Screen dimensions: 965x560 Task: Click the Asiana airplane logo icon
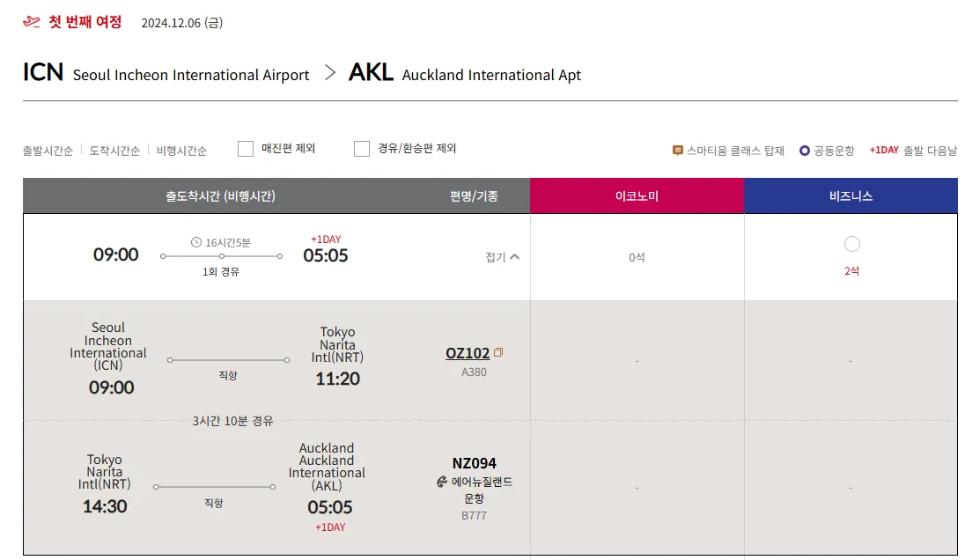pyautogui.click(x=32, y=21)
